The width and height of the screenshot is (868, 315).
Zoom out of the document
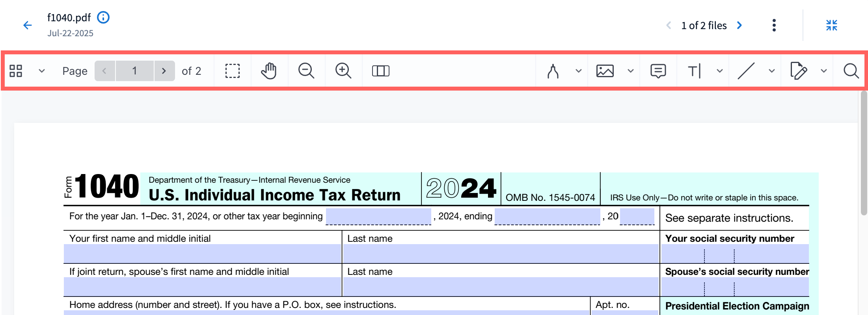pos(306,71)
